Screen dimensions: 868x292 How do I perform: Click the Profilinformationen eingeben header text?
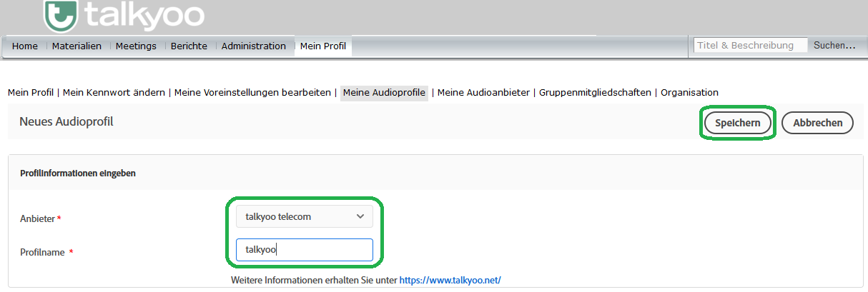pyautogui.click(x=77, y=173)
